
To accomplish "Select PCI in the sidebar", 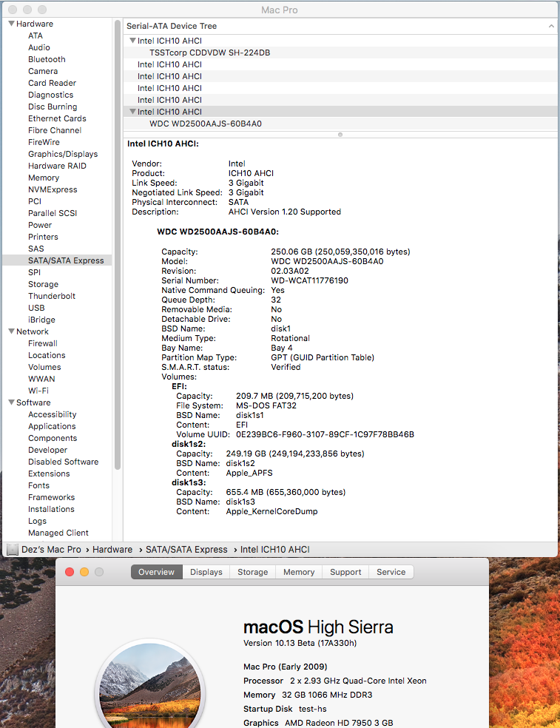I will pos(35,201).
